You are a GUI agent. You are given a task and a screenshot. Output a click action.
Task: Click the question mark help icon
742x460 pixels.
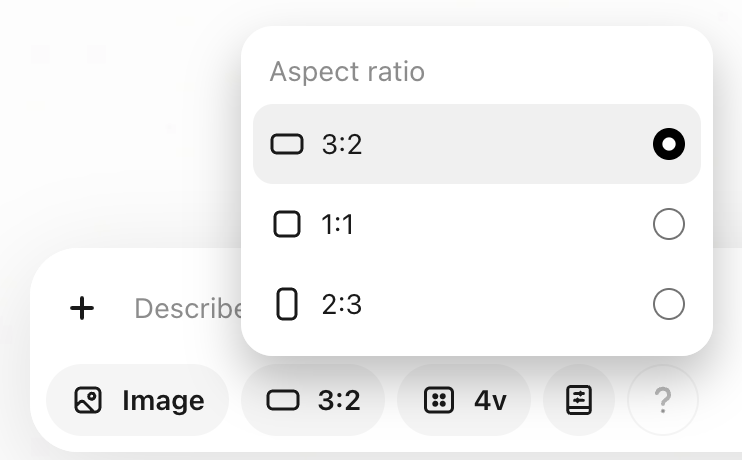[x=661, y=401]
